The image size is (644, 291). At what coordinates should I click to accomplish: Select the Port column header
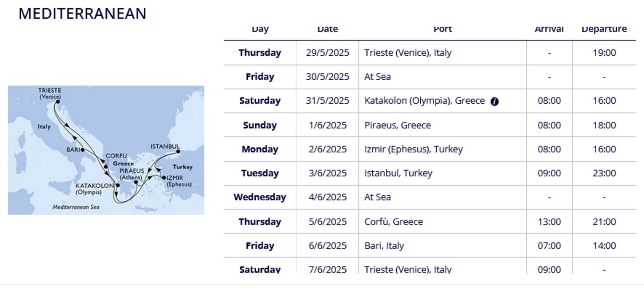click(443, 29)
